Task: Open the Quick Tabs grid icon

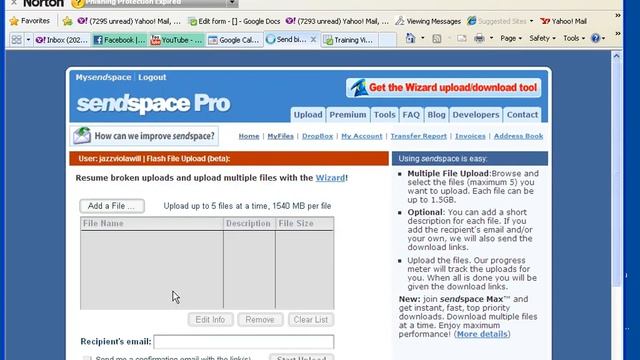Action: coord(16,40)
